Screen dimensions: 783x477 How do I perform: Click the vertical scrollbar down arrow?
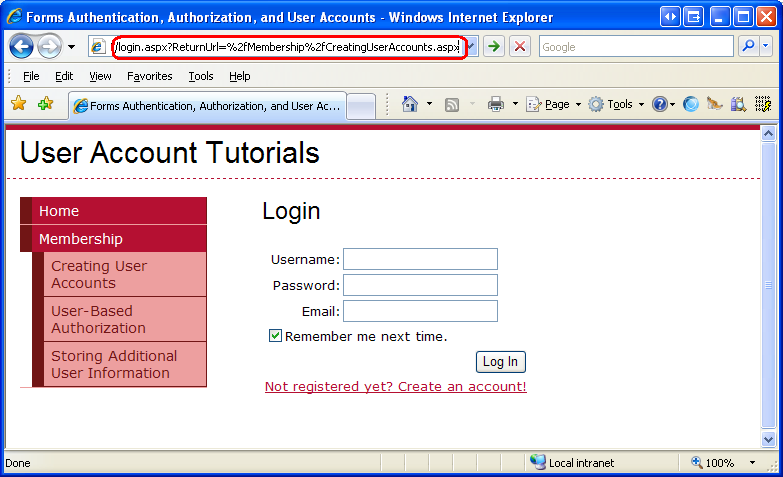pos(768,439)
